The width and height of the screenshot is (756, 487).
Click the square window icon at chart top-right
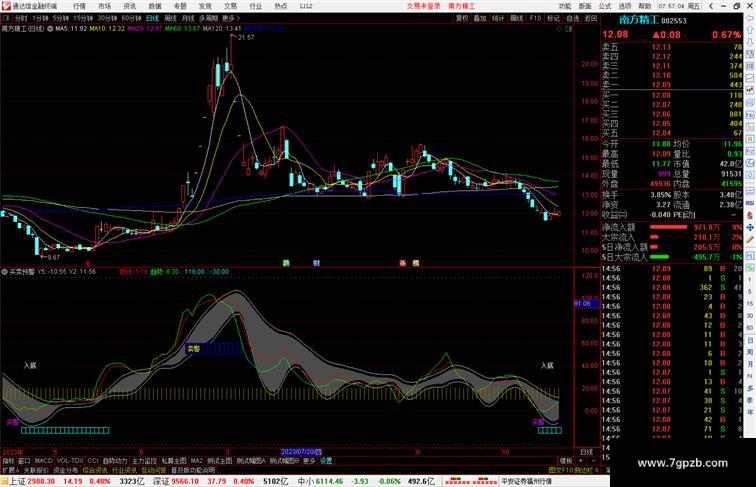point(569,29)
